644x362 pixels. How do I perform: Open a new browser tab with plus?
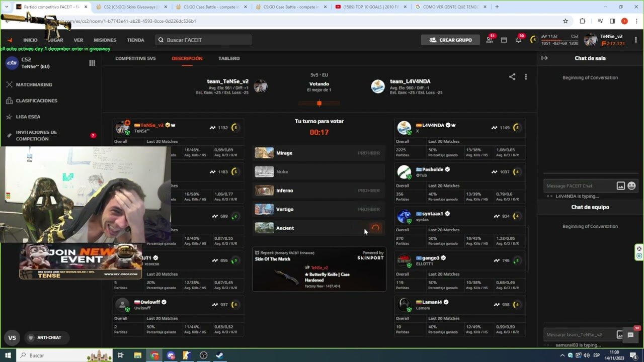pyautogui.click(x=497, y=7)
